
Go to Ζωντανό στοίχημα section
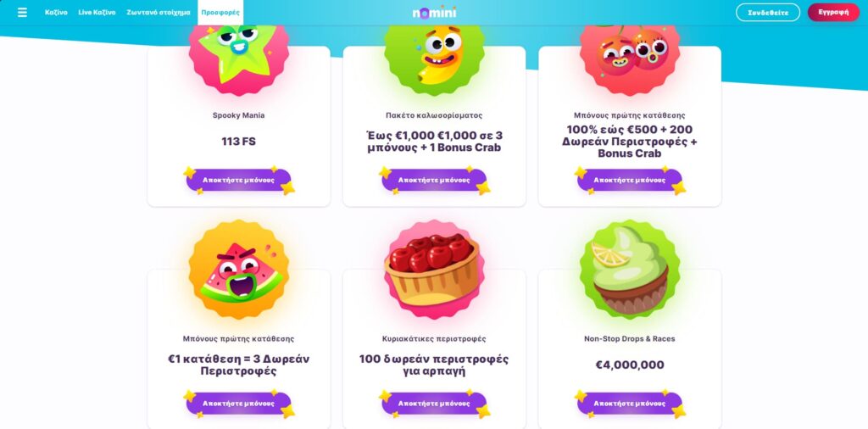coord(159,12)
